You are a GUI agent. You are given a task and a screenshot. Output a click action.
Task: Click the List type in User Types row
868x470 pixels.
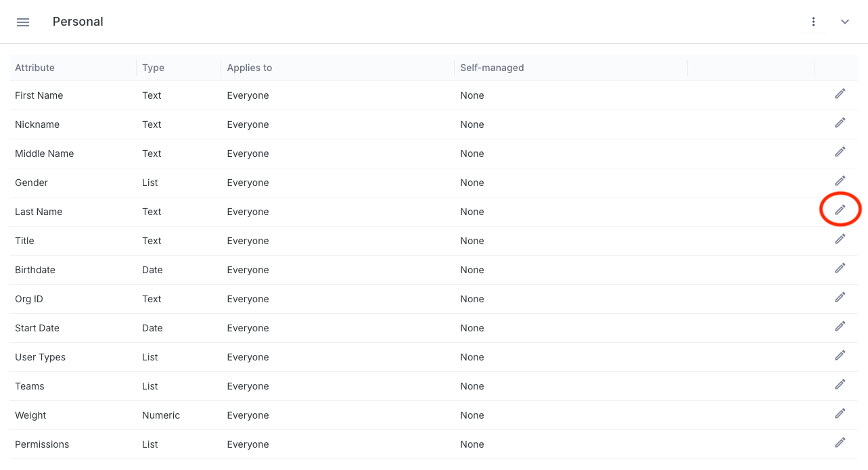150,357
